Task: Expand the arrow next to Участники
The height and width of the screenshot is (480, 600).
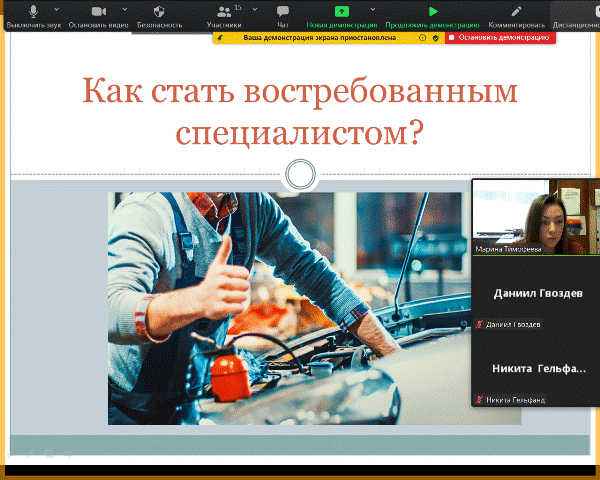Action: pos(254,10)
